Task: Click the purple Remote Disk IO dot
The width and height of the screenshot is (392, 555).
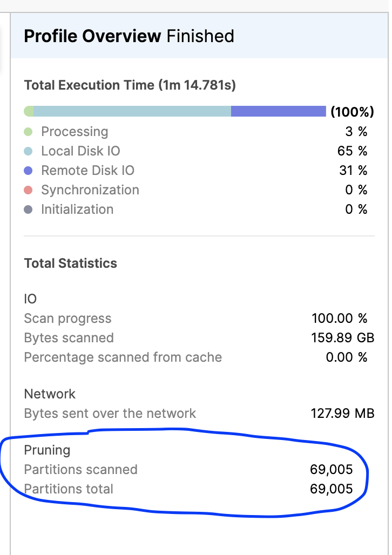Action: click(28, 171)
